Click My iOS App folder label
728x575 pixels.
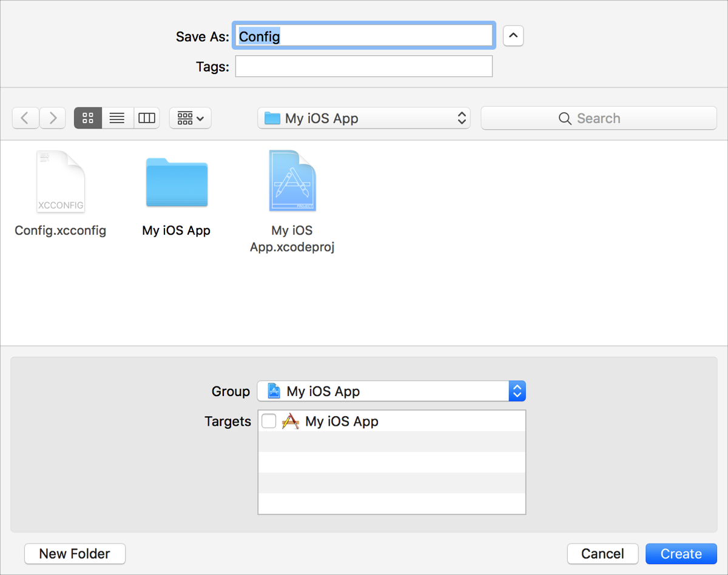tap(177, 230)
